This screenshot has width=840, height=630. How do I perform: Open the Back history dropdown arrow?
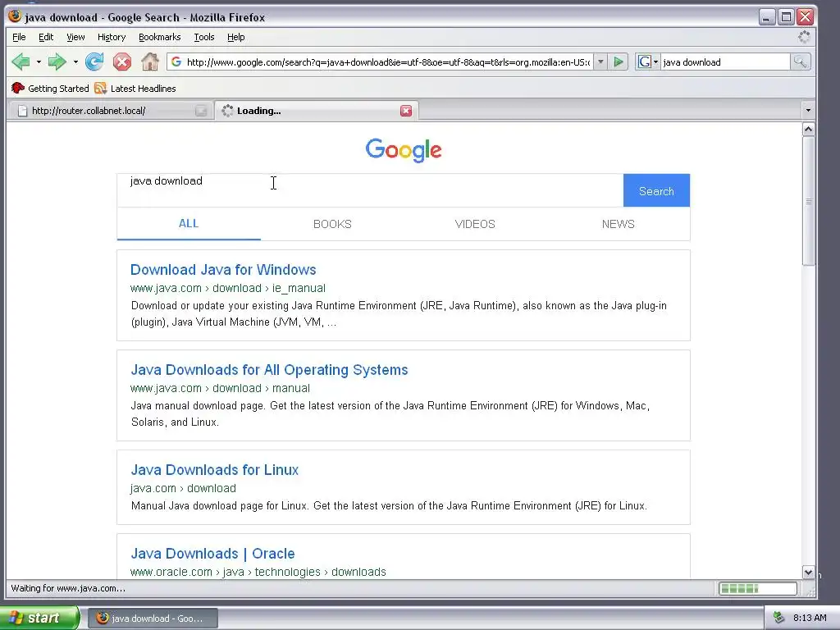click(39, 62)
